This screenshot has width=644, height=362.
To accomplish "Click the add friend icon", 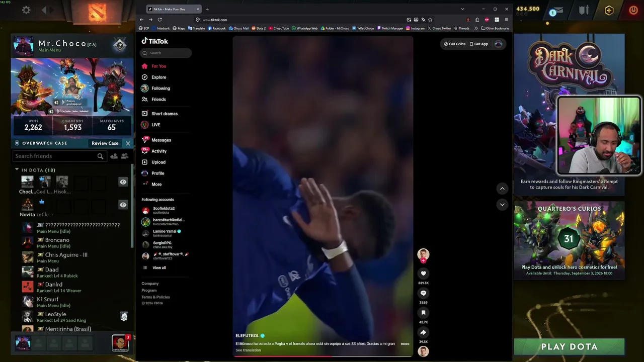I will [x=114, y=156].
